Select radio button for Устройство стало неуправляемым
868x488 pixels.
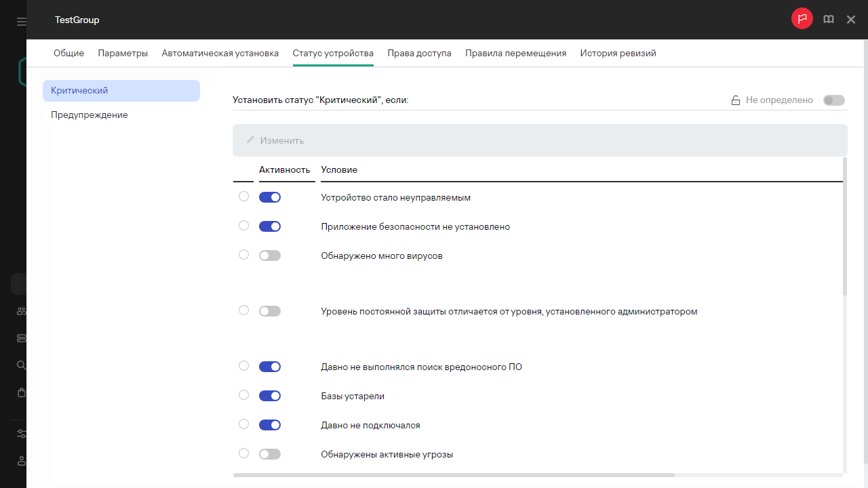point(244,197)
